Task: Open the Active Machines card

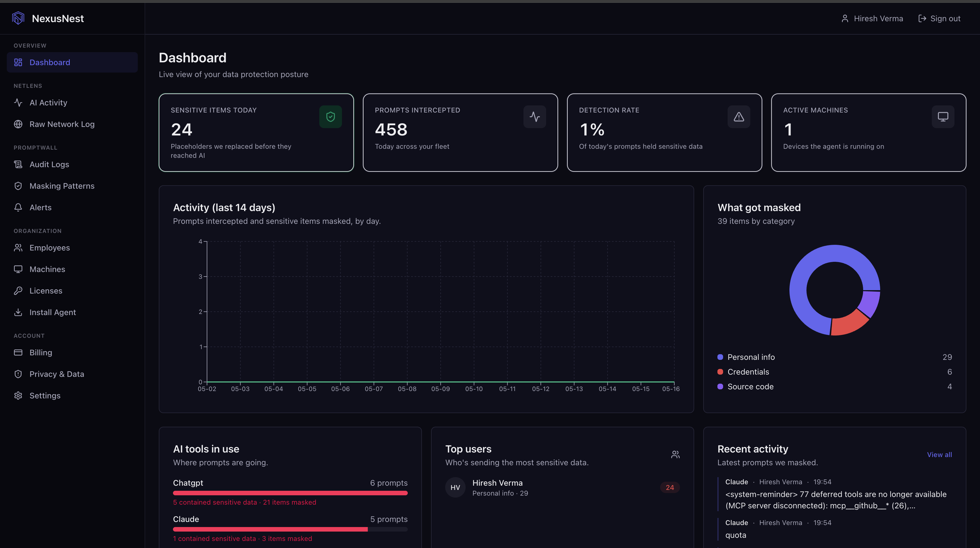Action: [869, 133]
